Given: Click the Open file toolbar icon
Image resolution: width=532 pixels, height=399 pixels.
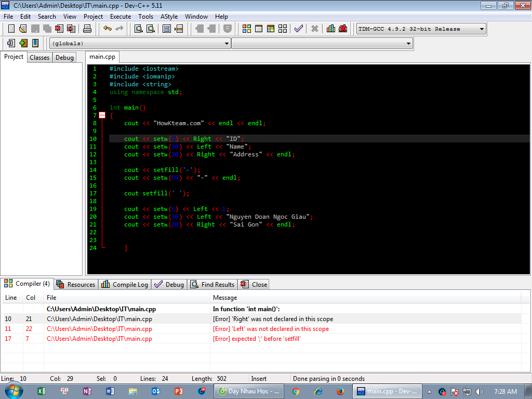Looking at the screenshot, I should point(23,29).
